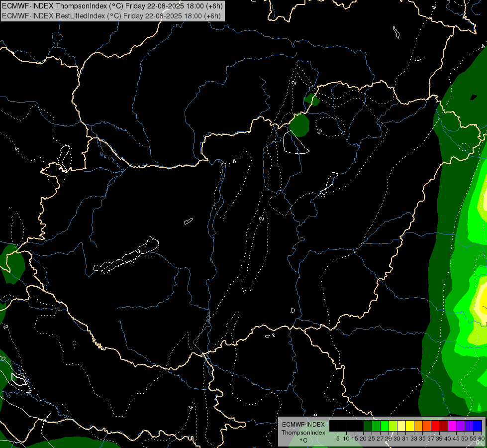The image size is (487, 448).
Task: Click legend tick label '29'
Action: (389, 439)
